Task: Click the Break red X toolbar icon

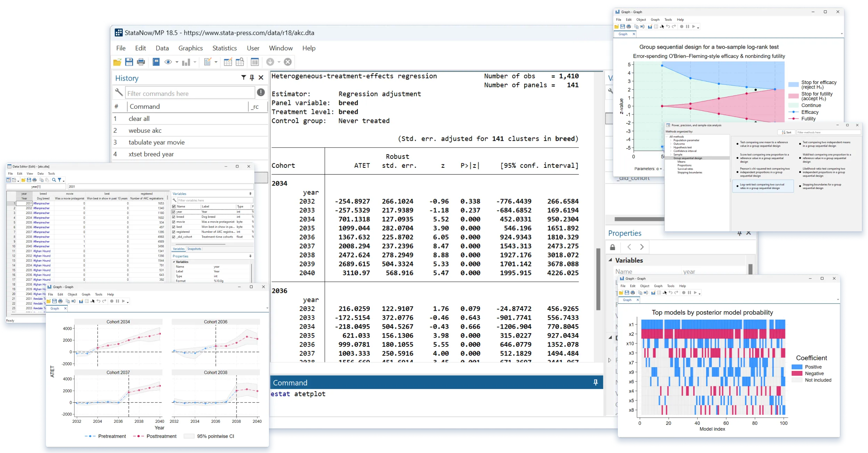Action: pos(288,62)
